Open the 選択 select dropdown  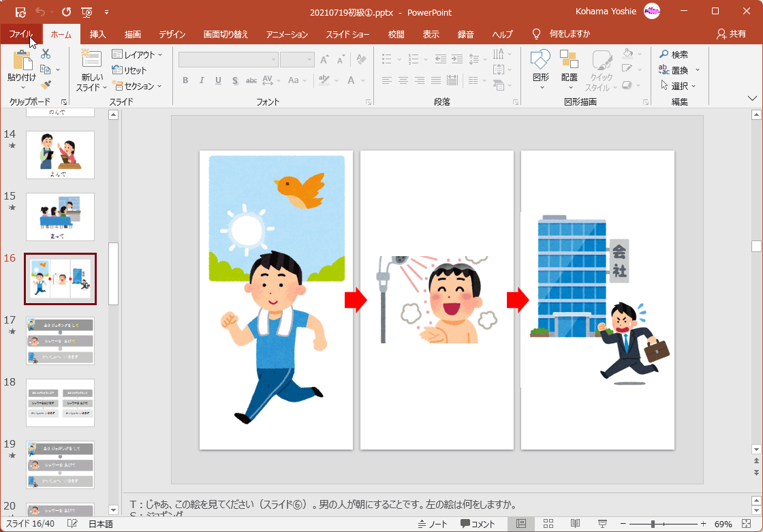679,86
